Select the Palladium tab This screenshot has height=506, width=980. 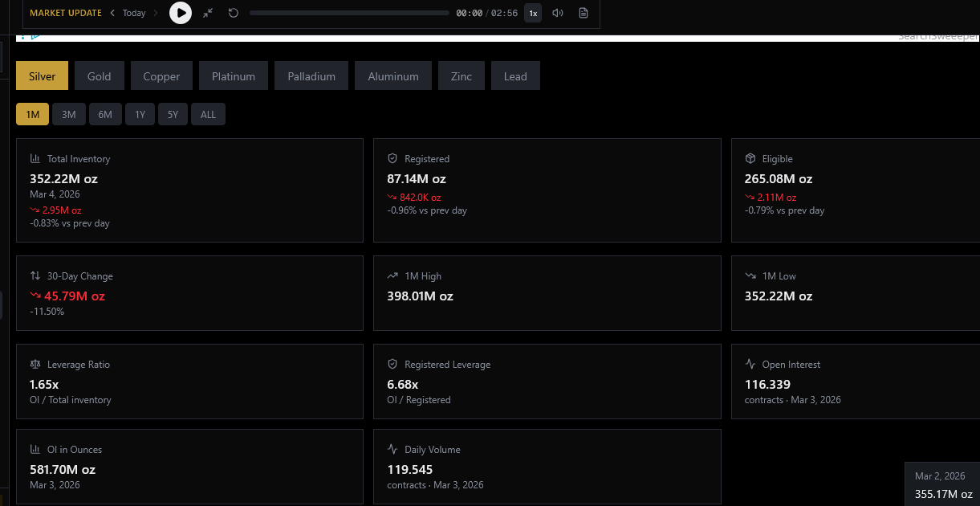(311, 76)
